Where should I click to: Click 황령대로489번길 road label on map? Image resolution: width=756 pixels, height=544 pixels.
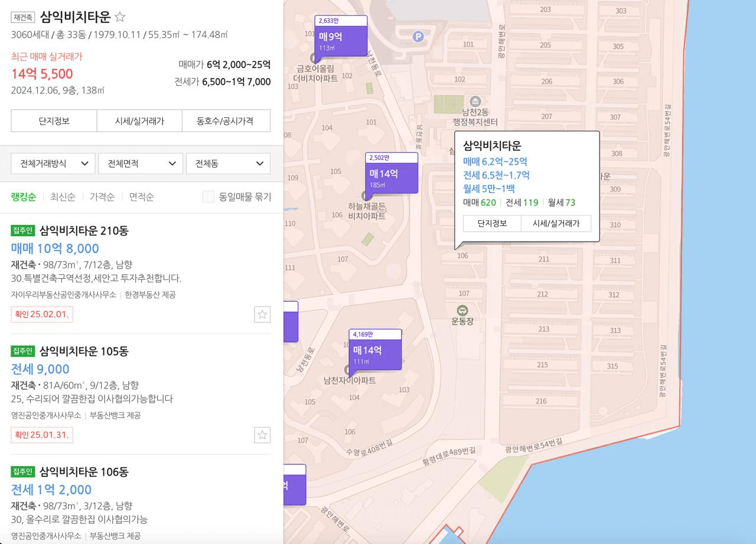click(x=449, y=456)
